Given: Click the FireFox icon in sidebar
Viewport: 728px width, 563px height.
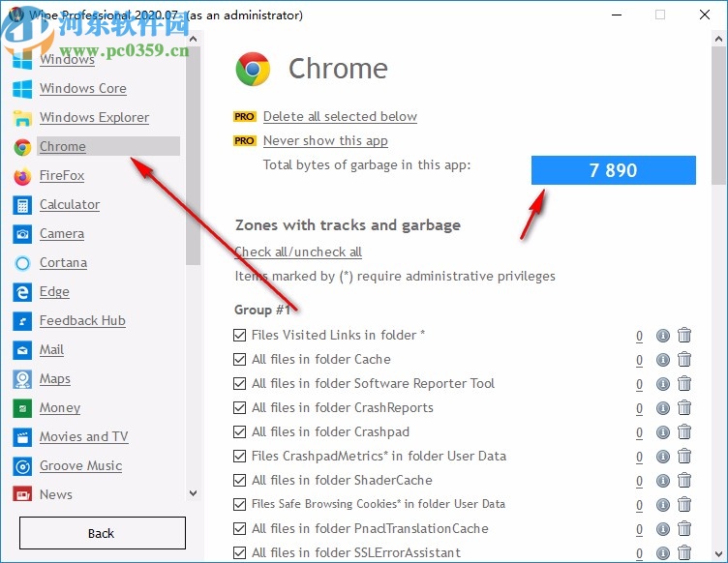Looking at the screenshot, I should pos(22,176).
